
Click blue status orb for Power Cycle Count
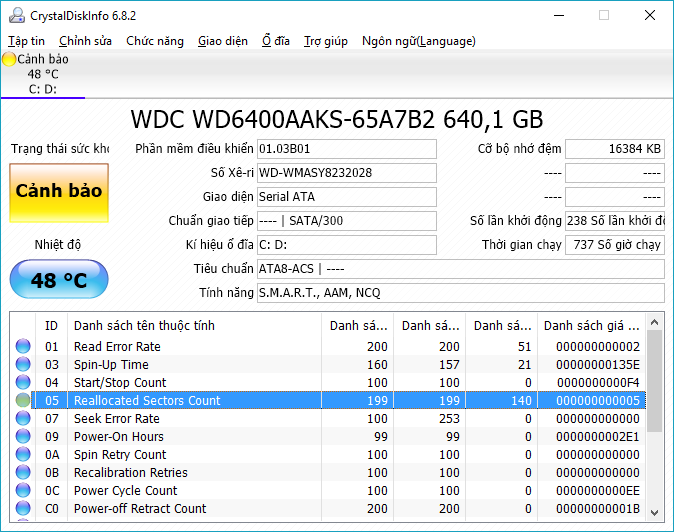(x=23, y=491)
